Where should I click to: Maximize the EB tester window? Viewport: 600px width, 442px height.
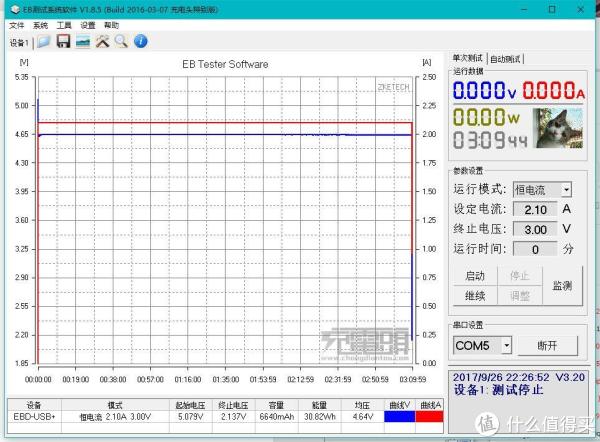click(x=552, y=9)
